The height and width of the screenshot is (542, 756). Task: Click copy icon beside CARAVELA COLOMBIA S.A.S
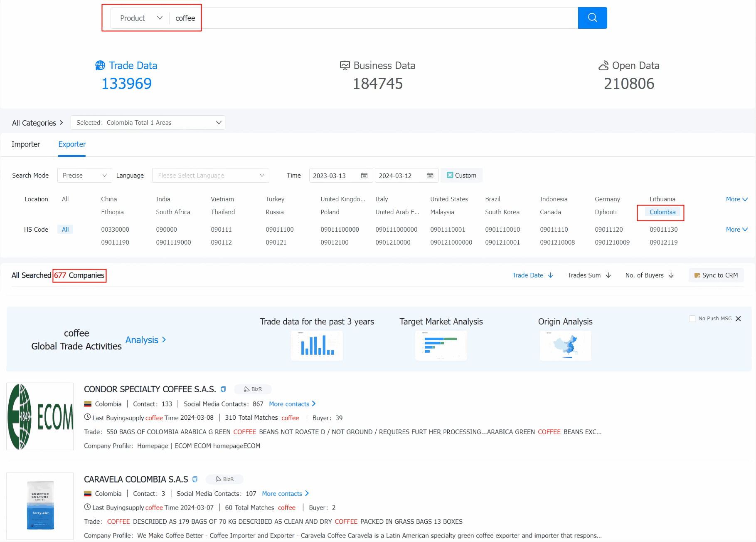[195, 479]
